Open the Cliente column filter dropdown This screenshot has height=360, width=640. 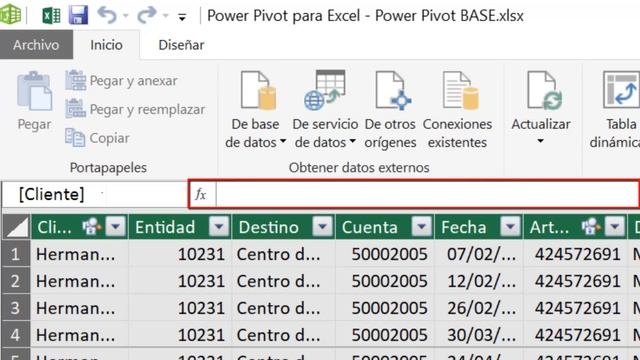click(x=115, y=226)
